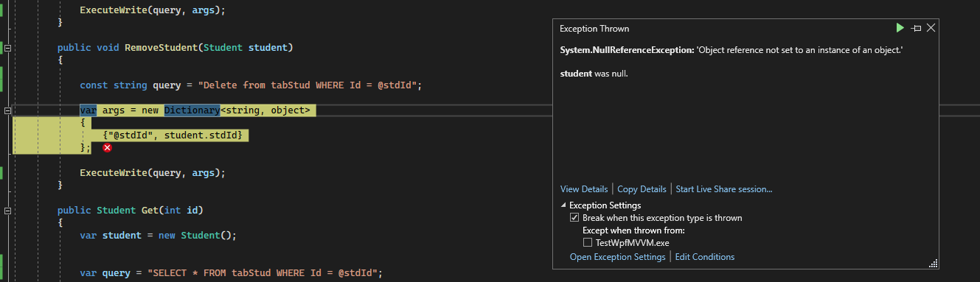Open Exception Settings link
The image size is (980, 282).
[617, 257]
